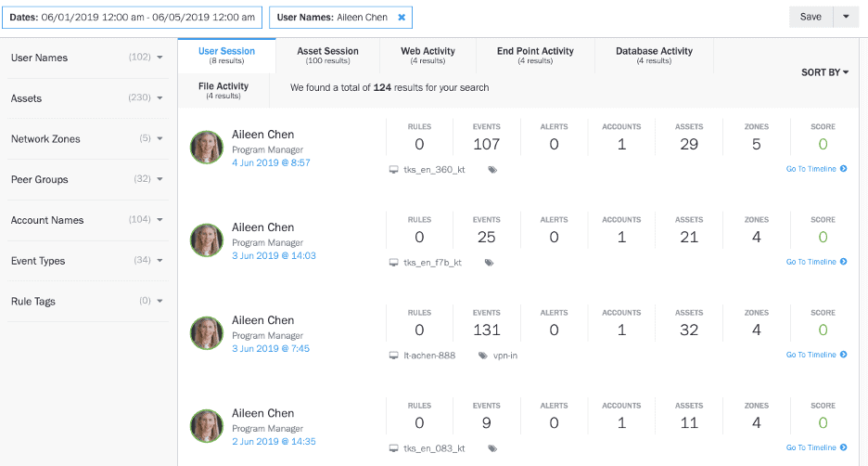Click the 29 assets count
868x466 pixels.
(x=689, y=144)
